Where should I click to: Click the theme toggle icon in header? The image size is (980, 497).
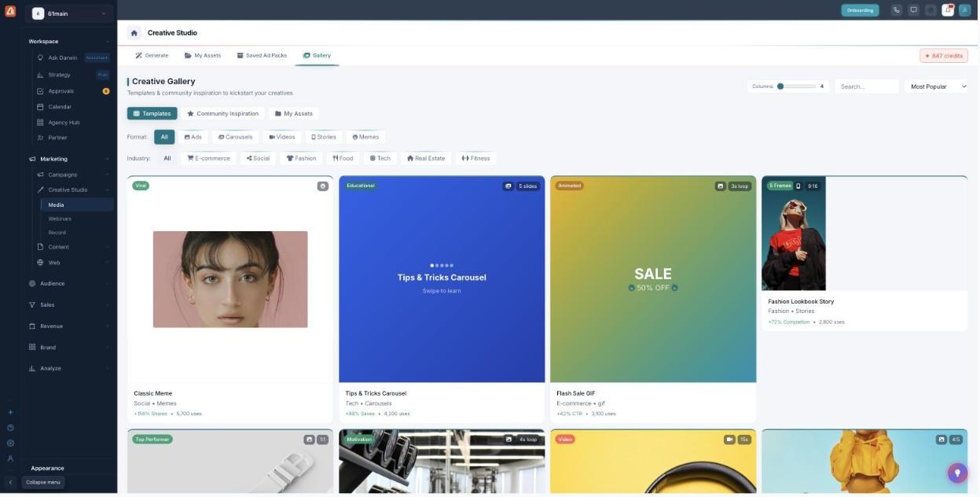[x=930, y=10]
